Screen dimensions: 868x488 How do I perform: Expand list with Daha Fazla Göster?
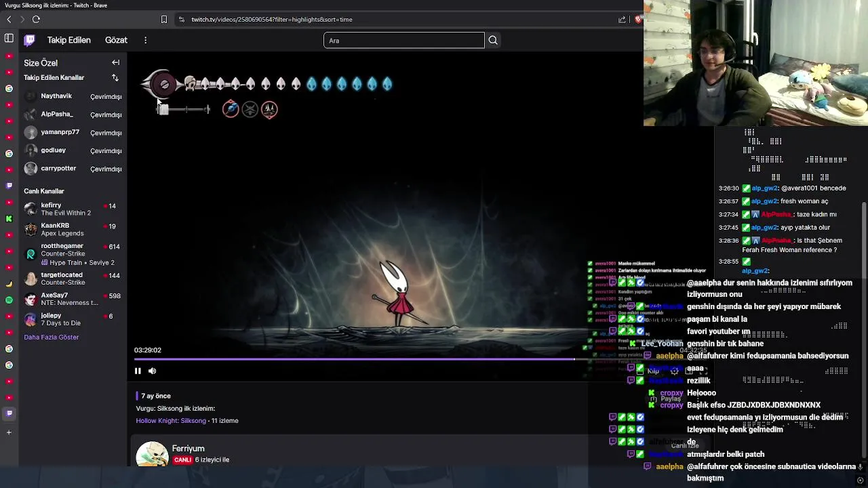pyautogui.click(x=52, y=337)
